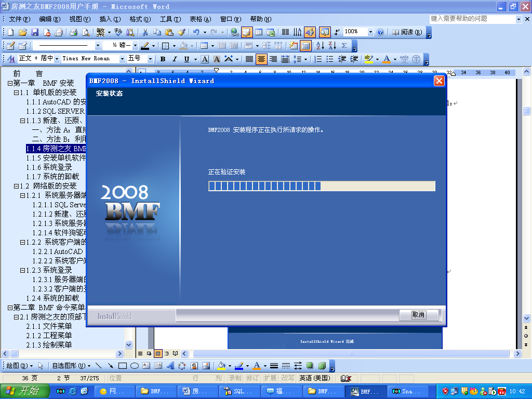Click the Cut scissors icon
The width and height of the screenshot is (532, 399).
click(145, 32)
